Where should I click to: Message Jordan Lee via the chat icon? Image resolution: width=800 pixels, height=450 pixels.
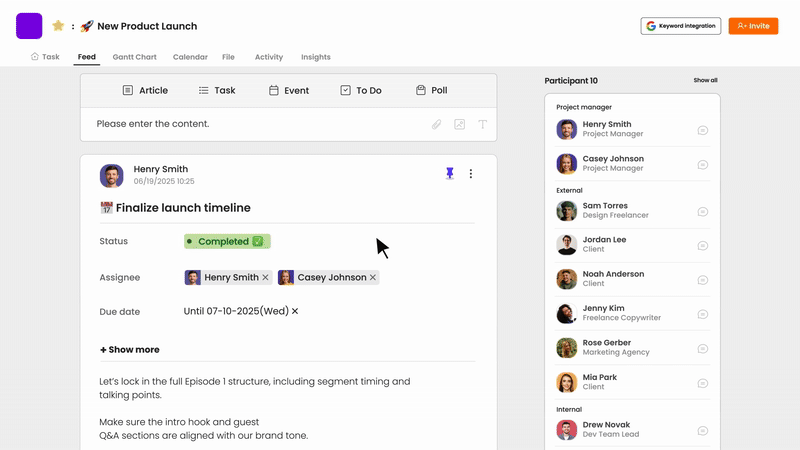click(x=703, y=245)
